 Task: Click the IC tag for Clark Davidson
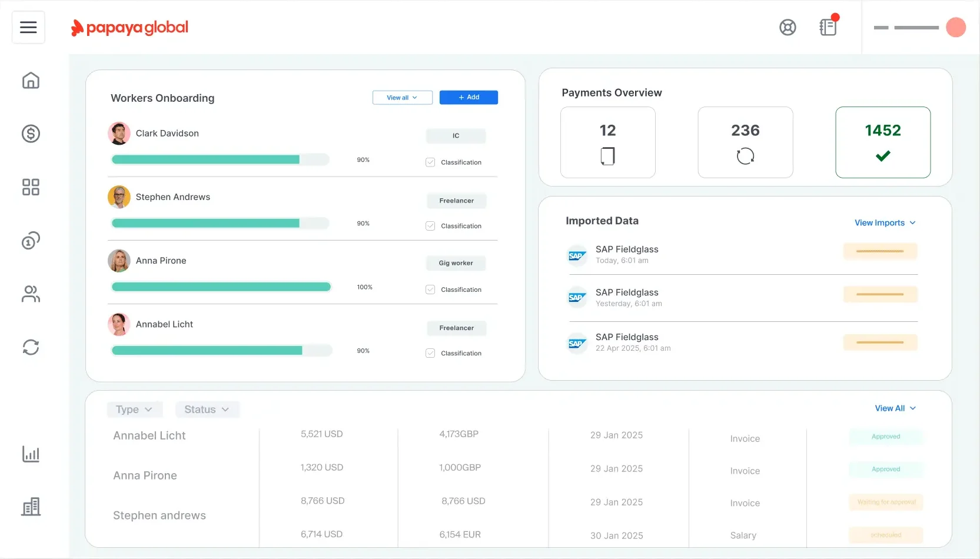(x=456, y=136)
